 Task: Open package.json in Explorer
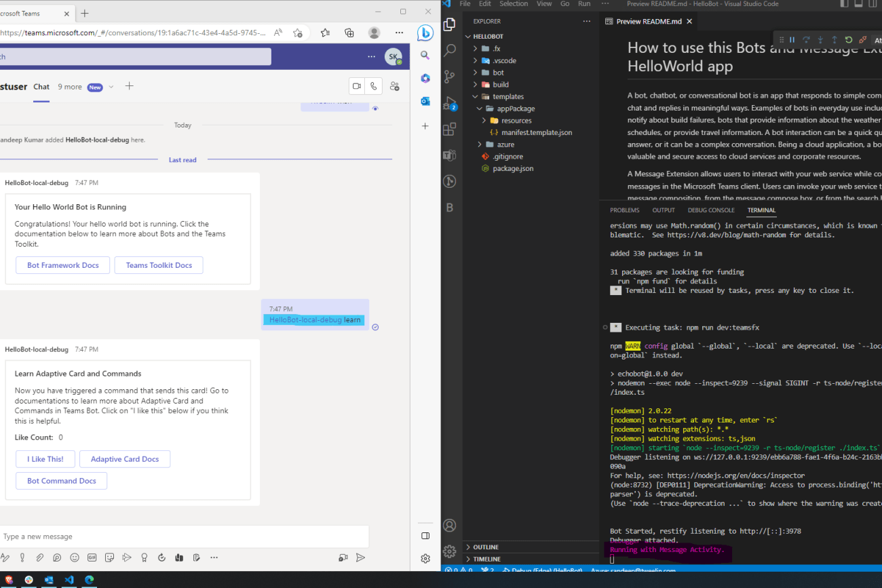click(513, 168)
